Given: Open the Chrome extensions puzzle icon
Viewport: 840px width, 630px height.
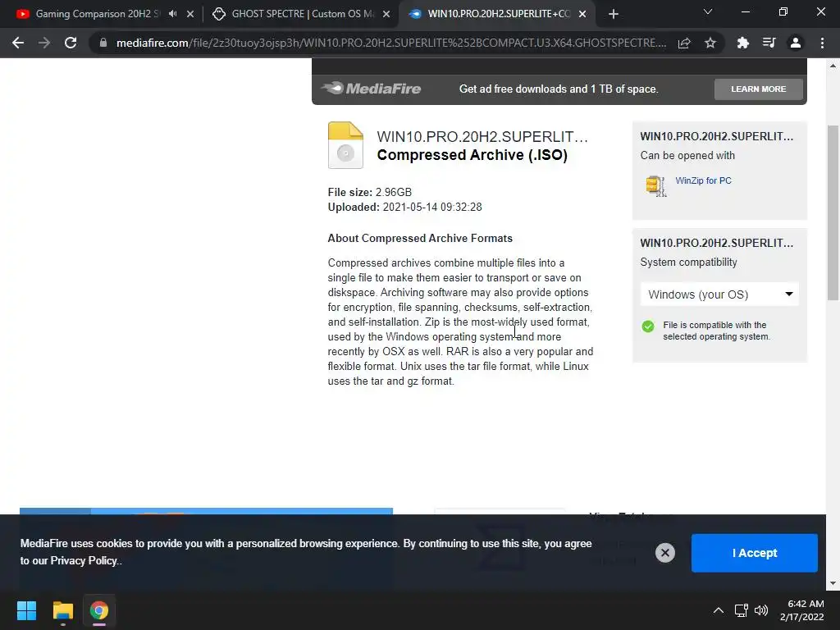Looking at the screenshot, I should [x=742, y=43].
